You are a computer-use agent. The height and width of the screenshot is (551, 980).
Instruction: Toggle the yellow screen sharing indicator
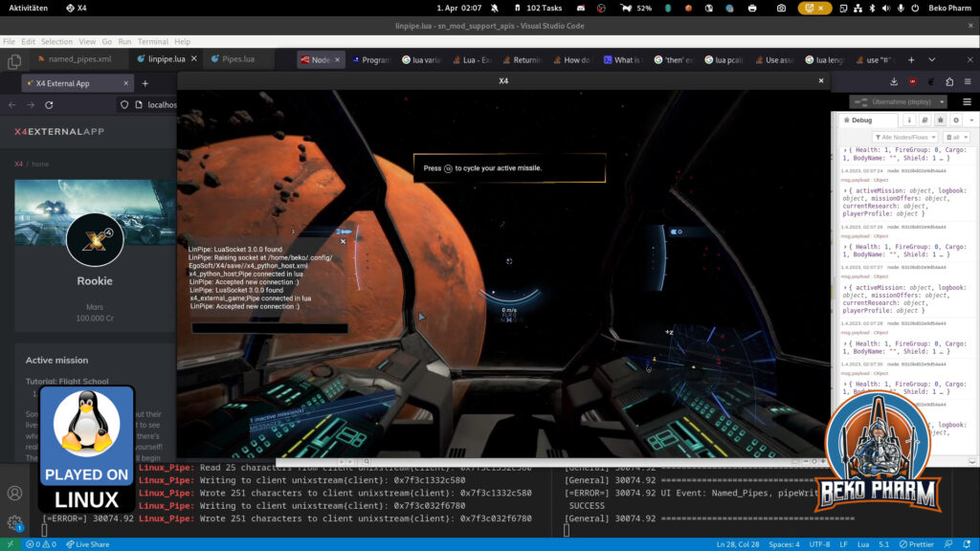(814, 8)
